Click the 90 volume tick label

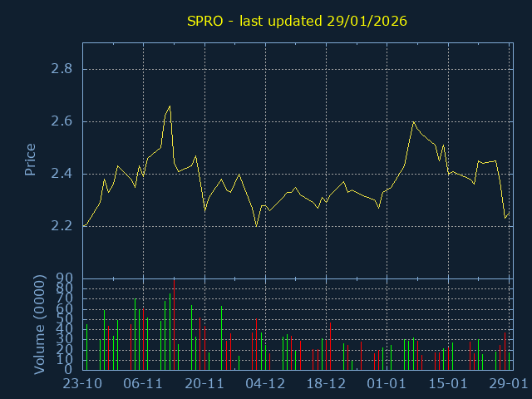64,278
